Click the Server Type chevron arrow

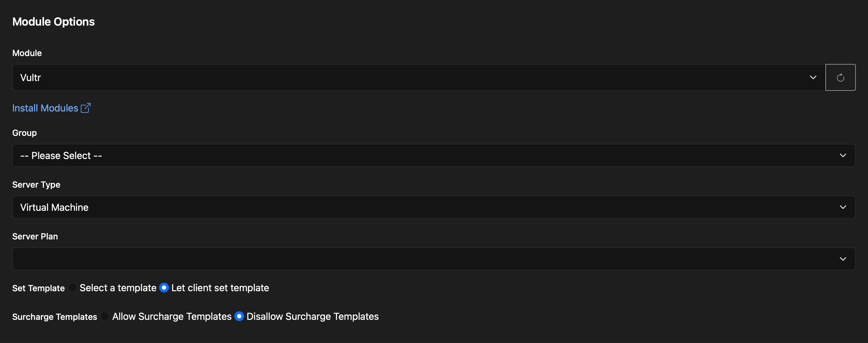tap(843, 207)
